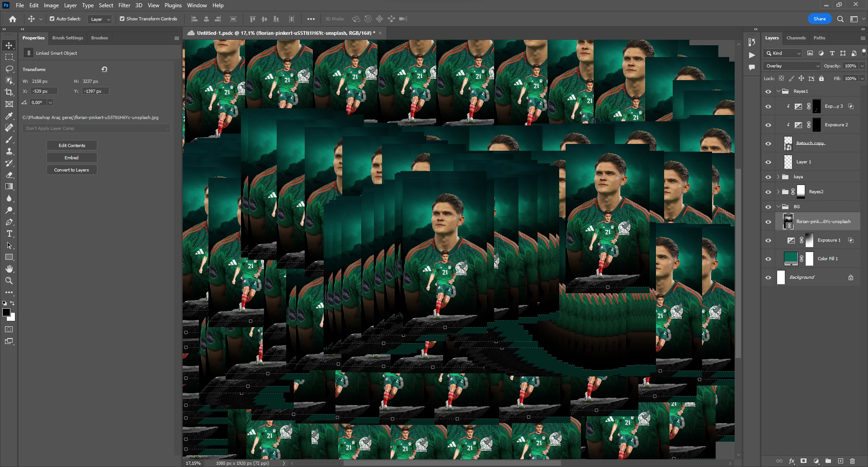The image size is (868, 467).
Task: Select the Move tool
Action: pos(9,45)
